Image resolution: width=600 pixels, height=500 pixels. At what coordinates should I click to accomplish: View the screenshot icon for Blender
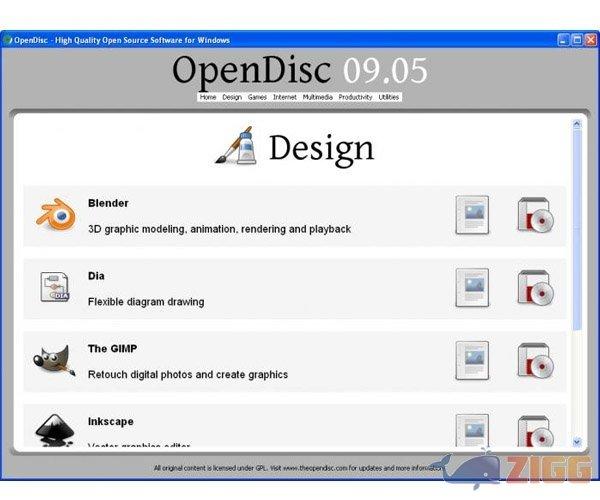coord(472,215)
